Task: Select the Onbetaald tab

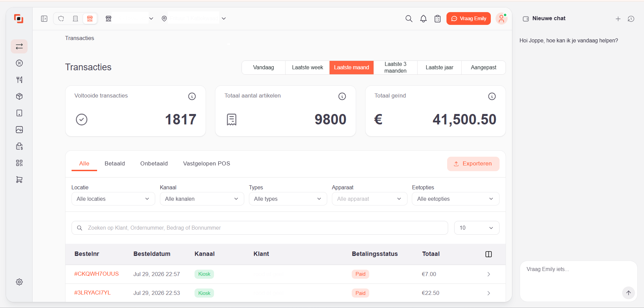Action: tap(154, 163)
